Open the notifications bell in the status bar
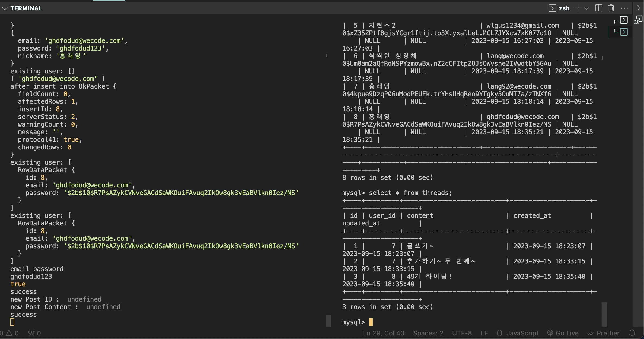Image resolution: width=644 pixels, height=339 pixels. tap(632, 333)
